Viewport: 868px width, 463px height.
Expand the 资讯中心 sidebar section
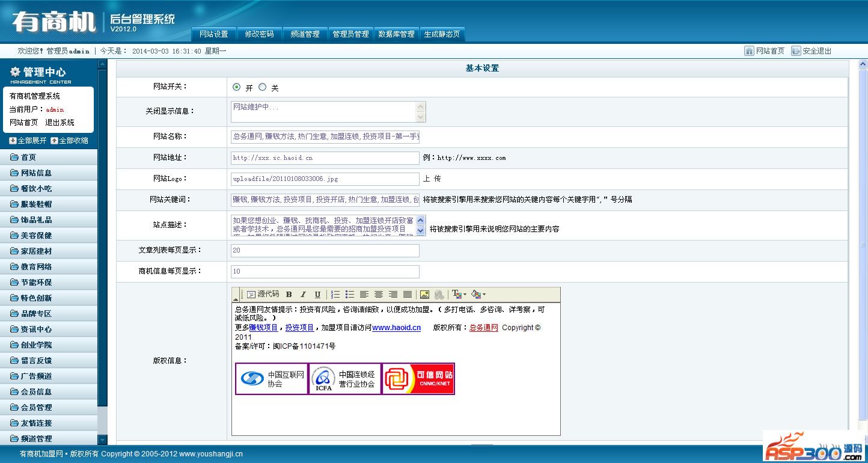coord(49,330)
